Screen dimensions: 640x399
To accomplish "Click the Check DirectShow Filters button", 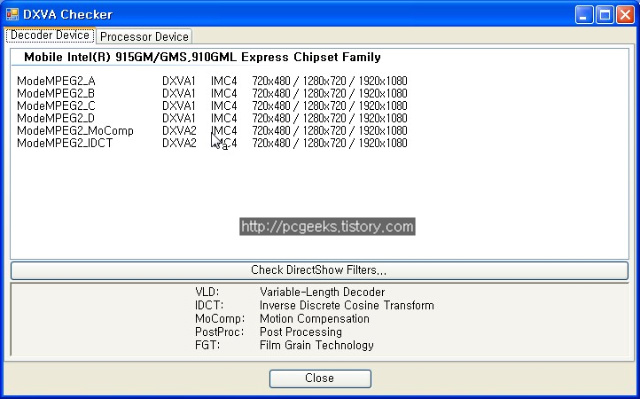I will pos(319,270).
